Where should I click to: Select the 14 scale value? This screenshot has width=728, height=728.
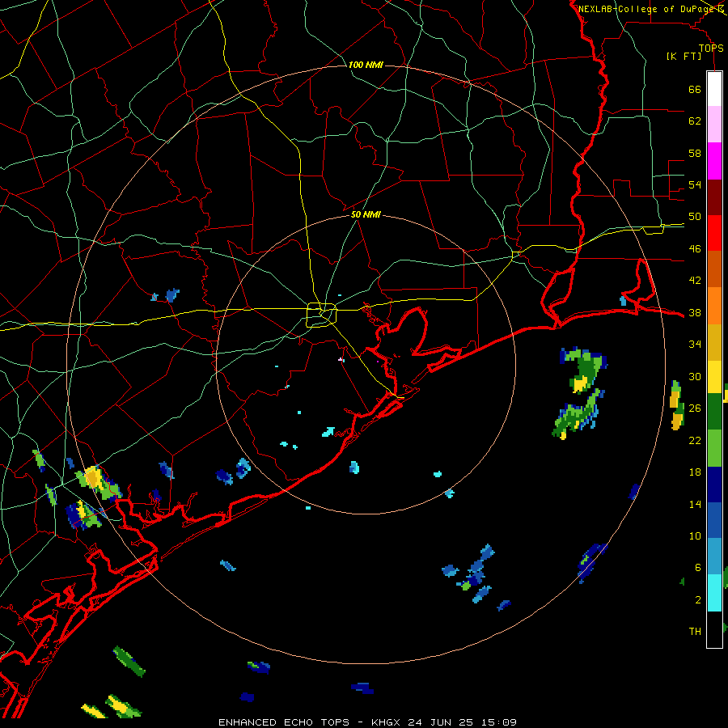695,504
